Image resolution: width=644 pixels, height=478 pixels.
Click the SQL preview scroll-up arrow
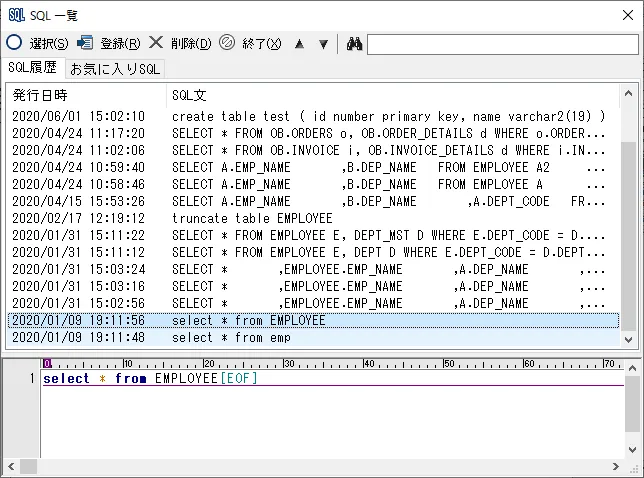click(632, 368)
